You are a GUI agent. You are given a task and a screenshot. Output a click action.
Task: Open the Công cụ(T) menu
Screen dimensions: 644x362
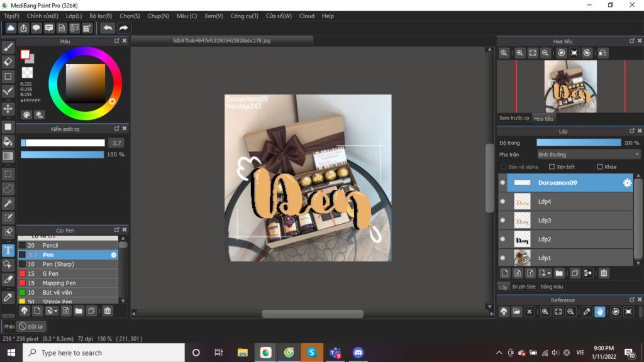pos(244,16)
